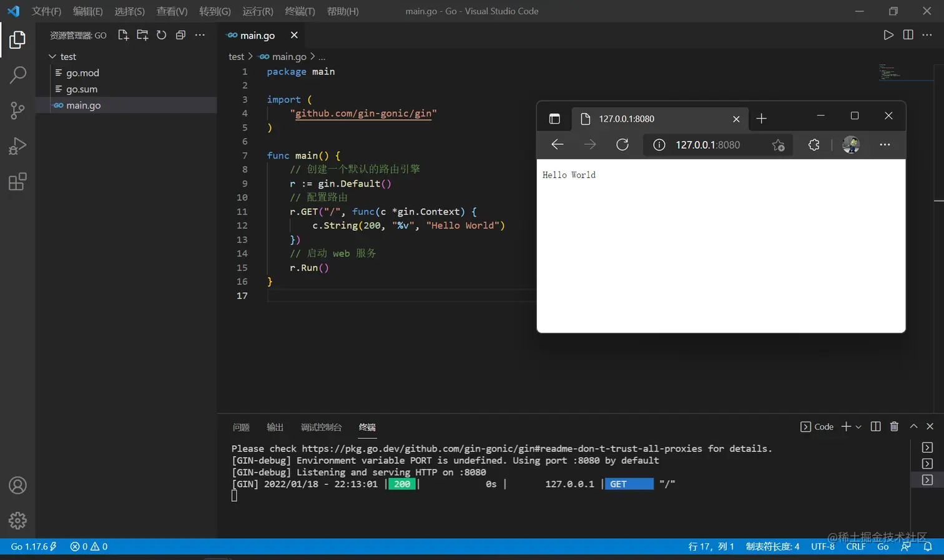The image size is (944, 560).
Task: Click the main.go breadcrumb segment
Action: pos(283,56)
